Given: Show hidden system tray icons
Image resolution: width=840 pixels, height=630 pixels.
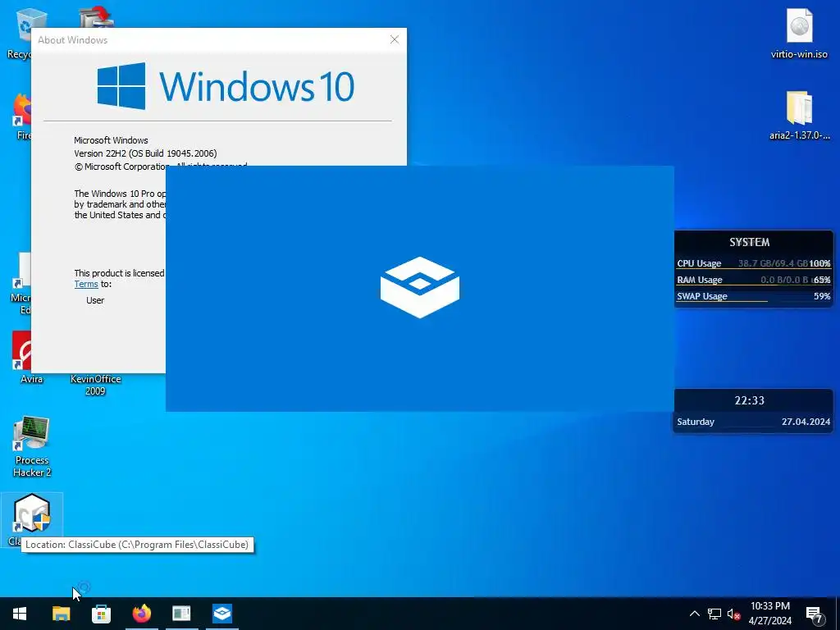Looking at the screenshot, I should click(x=694, y=614).
